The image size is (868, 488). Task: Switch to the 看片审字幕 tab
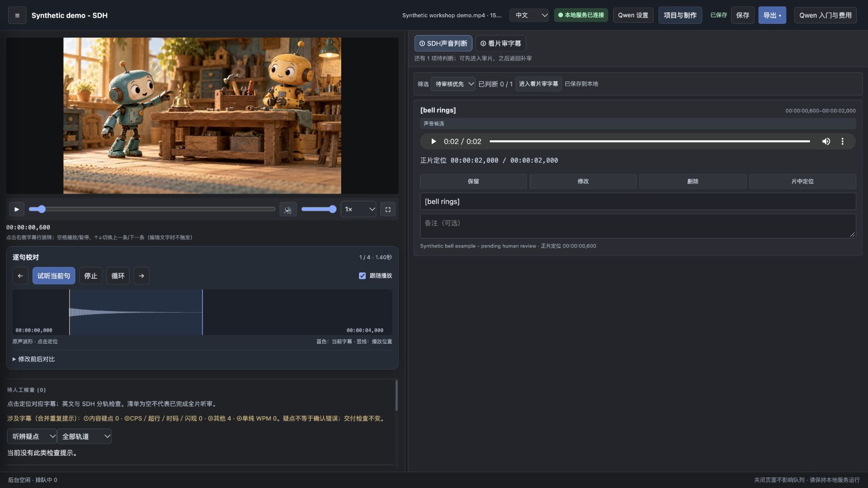click(501, 43)
